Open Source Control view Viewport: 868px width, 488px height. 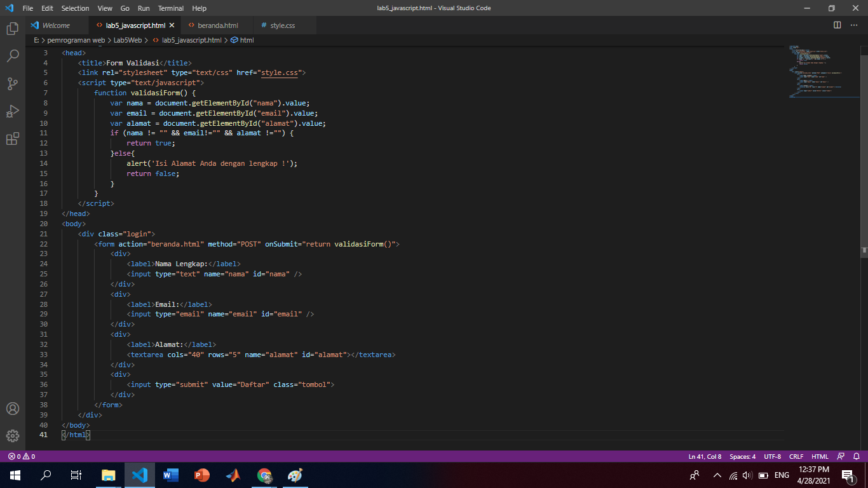point(13,83)
